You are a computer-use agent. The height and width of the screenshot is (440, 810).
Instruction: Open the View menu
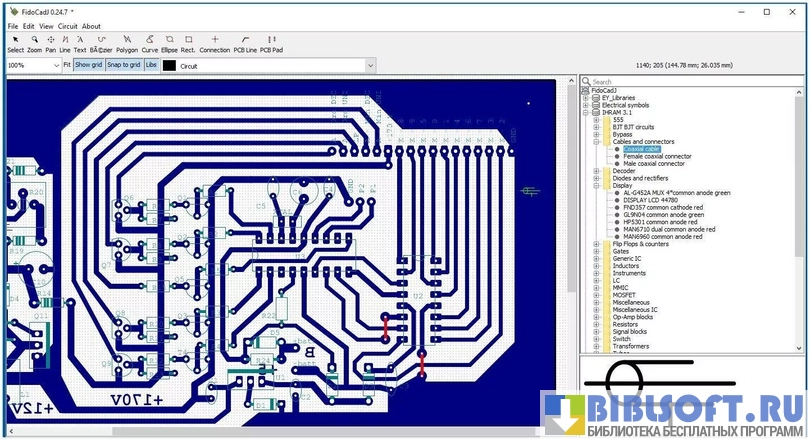(x=46, y=26)
